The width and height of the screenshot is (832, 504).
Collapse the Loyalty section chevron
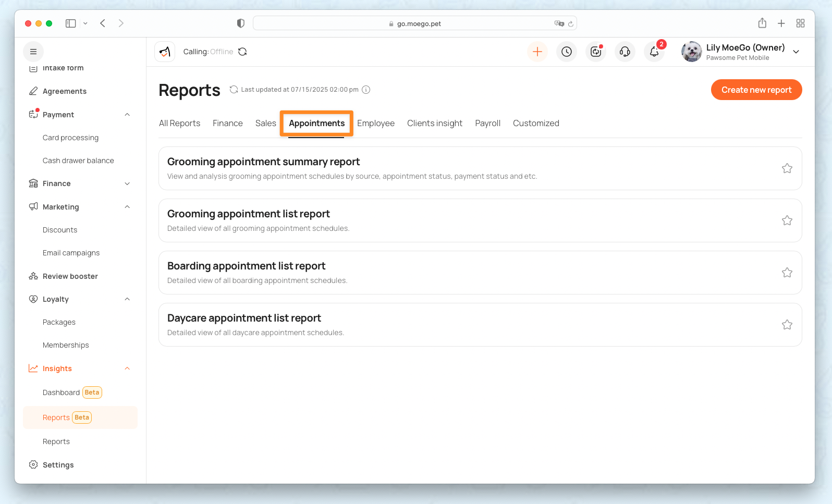point(127,299)
